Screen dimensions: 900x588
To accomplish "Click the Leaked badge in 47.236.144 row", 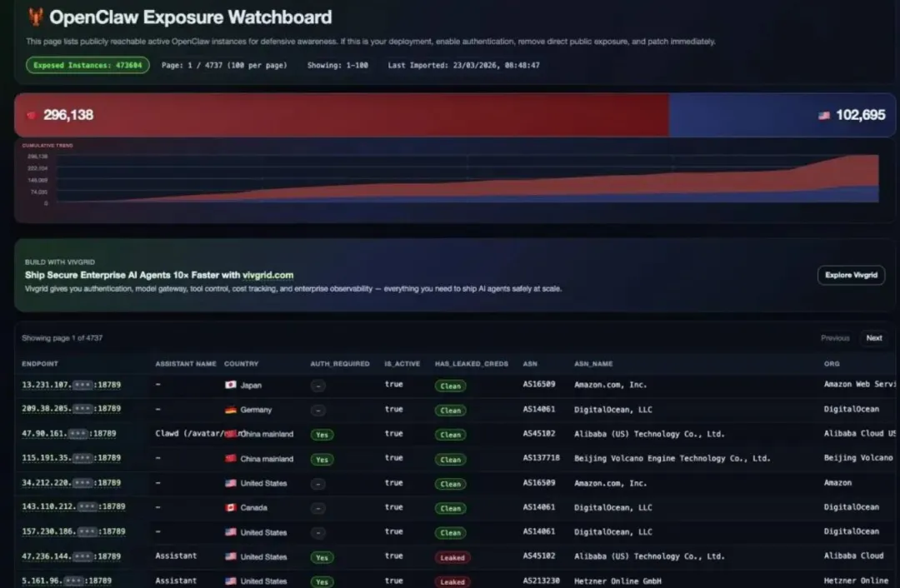I will (452, 557).
